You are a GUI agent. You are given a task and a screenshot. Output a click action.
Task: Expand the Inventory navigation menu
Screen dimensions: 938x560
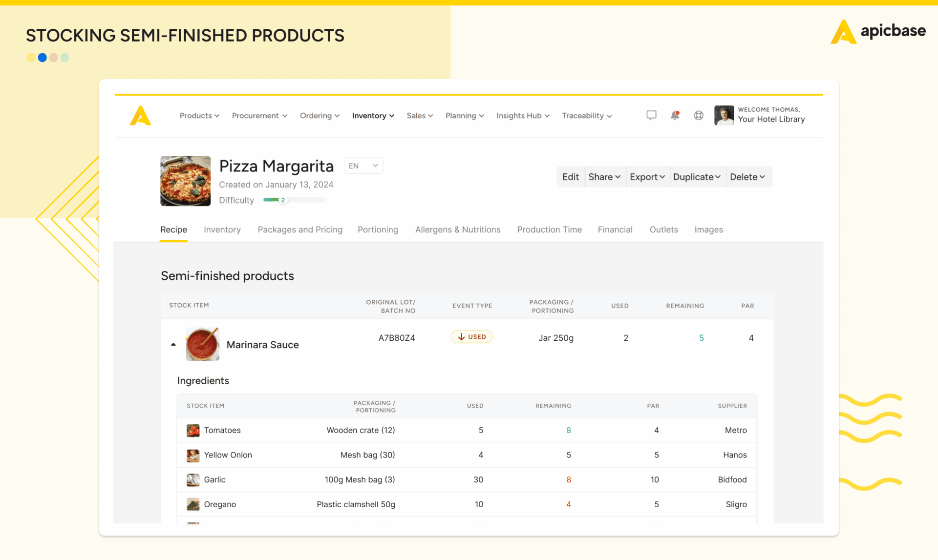pos(373,116)
